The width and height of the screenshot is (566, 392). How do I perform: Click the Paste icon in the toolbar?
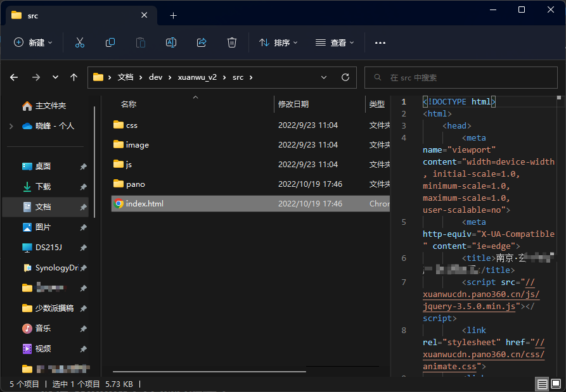pos(140,42)
